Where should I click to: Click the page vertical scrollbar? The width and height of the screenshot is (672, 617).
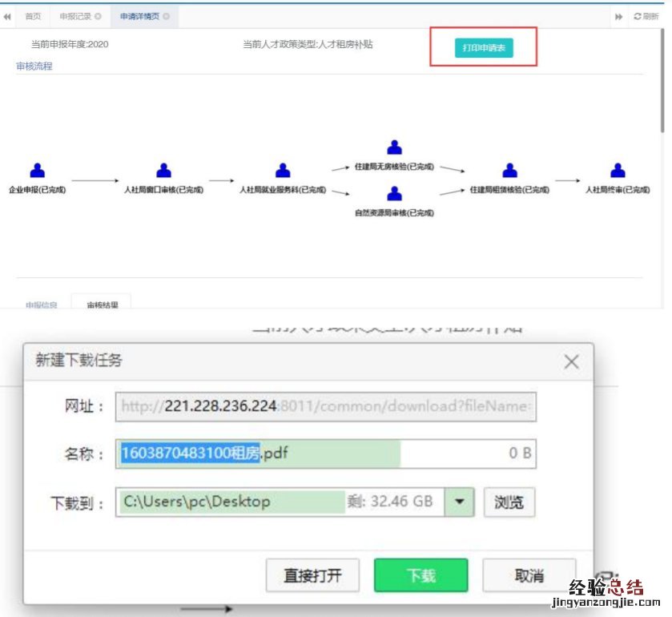click(662, 82)
